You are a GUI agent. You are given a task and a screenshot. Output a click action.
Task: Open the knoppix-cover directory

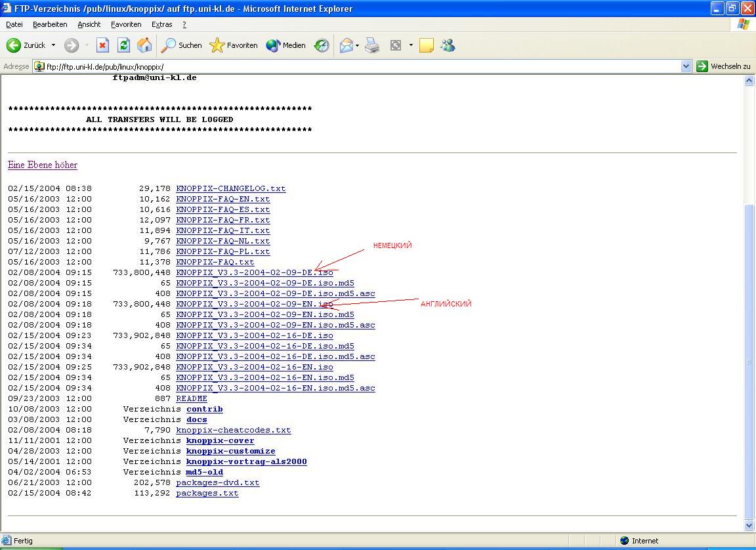[x=220, y=440]
